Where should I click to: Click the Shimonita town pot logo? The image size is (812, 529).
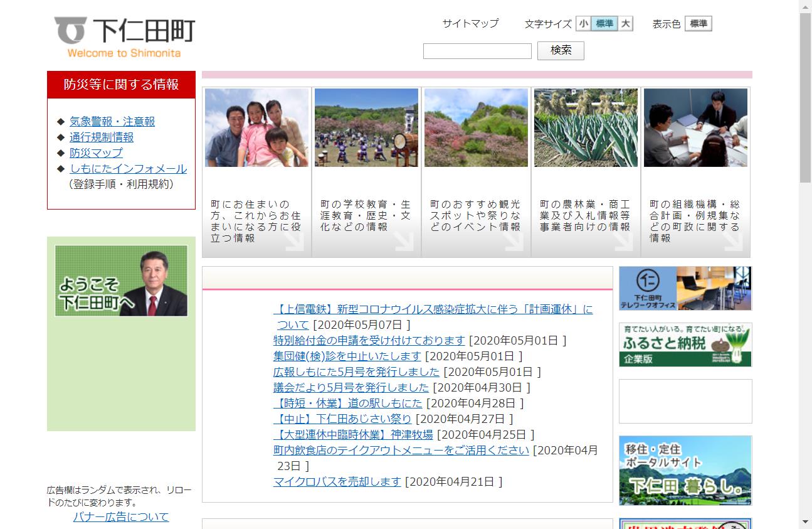click(69, 28)
